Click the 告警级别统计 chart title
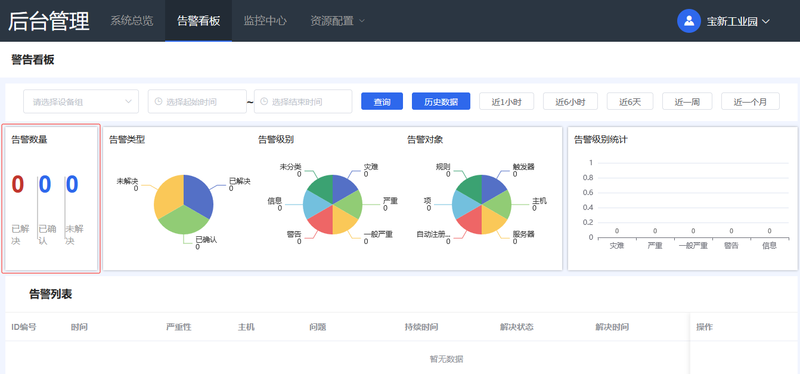Image resolution: width=800 pixels, height=374 pixels. 601,140
